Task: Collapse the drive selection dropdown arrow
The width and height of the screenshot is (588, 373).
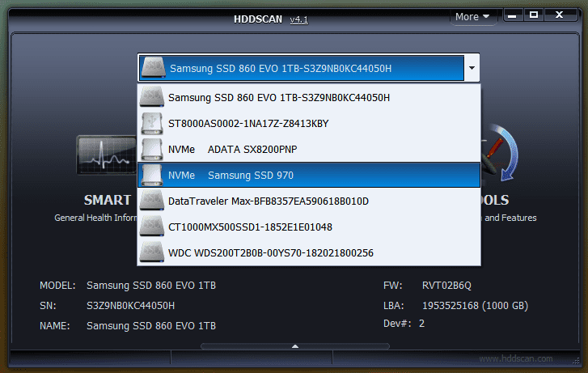Action: (472, 68)
